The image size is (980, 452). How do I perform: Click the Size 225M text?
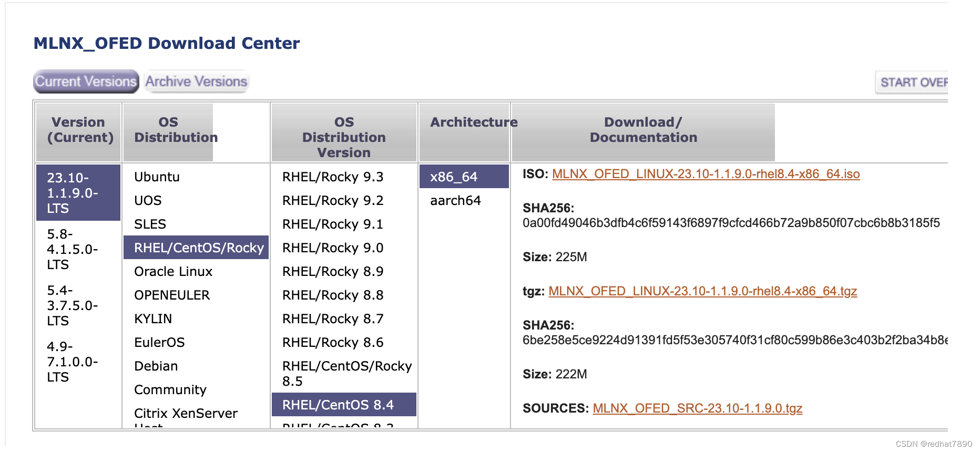coord(555,257)
